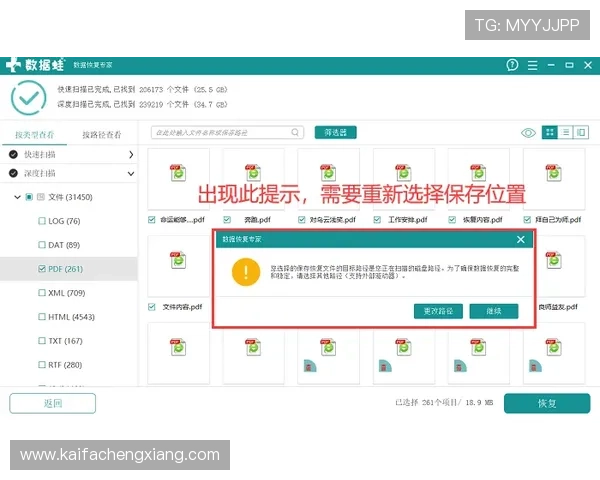Click 更改路径 in the dialog

click(x=438, y=311)
